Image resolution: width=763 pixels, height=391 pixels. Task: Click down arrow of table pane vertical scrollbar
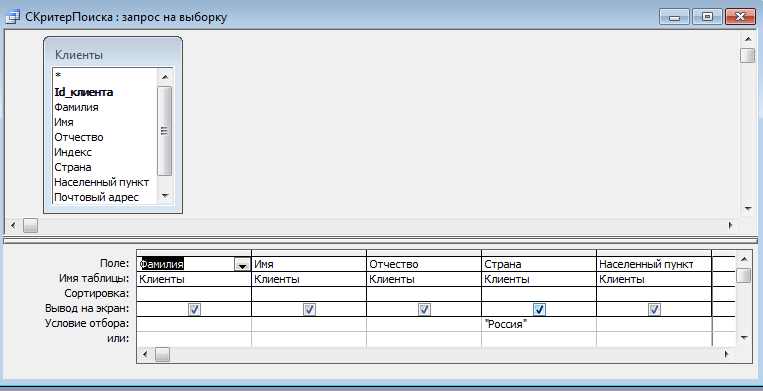[x=747, y=209]
